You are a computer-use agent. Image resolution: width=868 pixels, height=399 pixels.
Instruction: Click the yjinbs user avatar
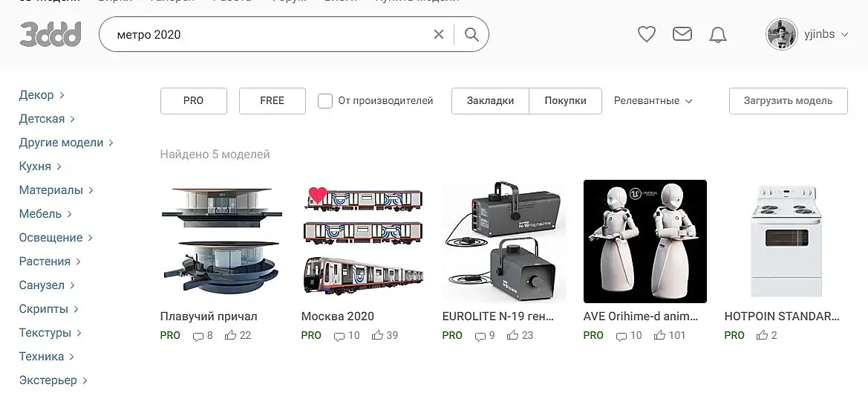click(781, 34)
